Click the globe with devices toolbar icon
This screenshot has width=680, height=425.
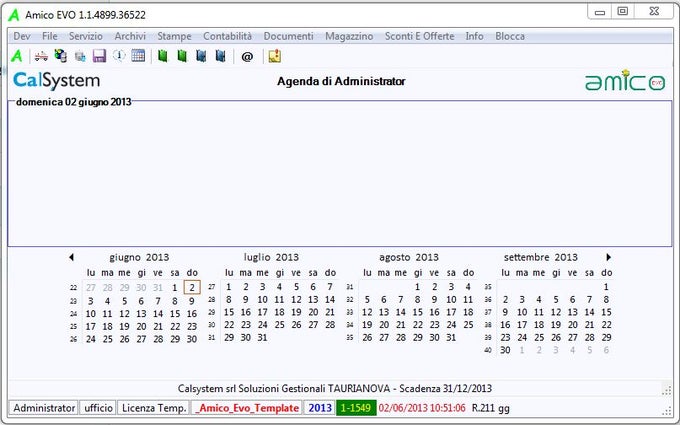point(61,56)
